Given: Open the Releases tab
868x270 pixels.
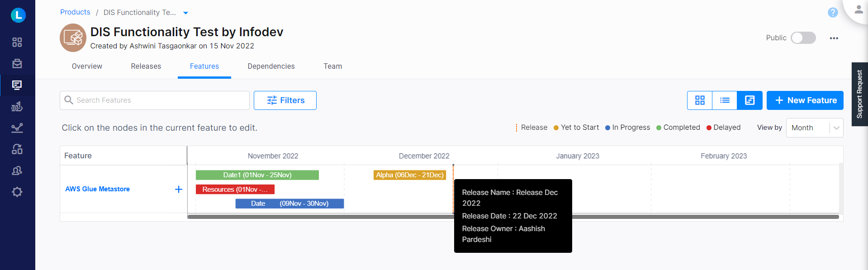Looking at the screenshot, I should coord(146,66).
